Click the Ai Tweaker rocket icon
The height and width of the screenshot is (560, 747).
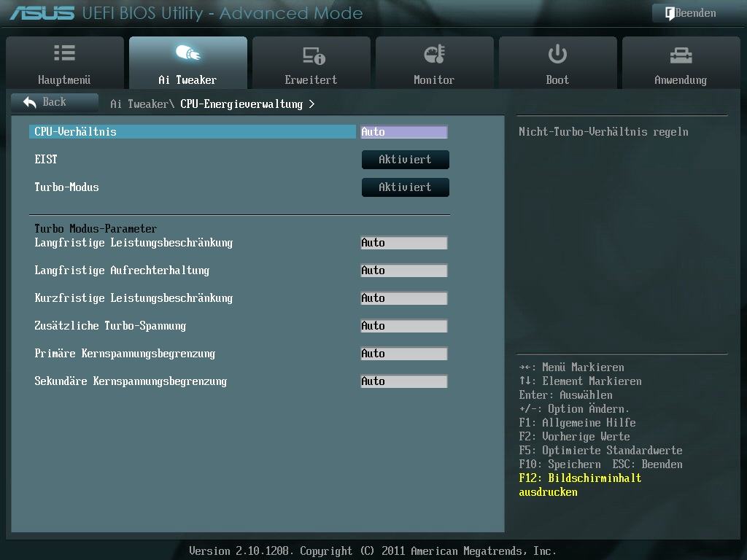coord(187,52)
